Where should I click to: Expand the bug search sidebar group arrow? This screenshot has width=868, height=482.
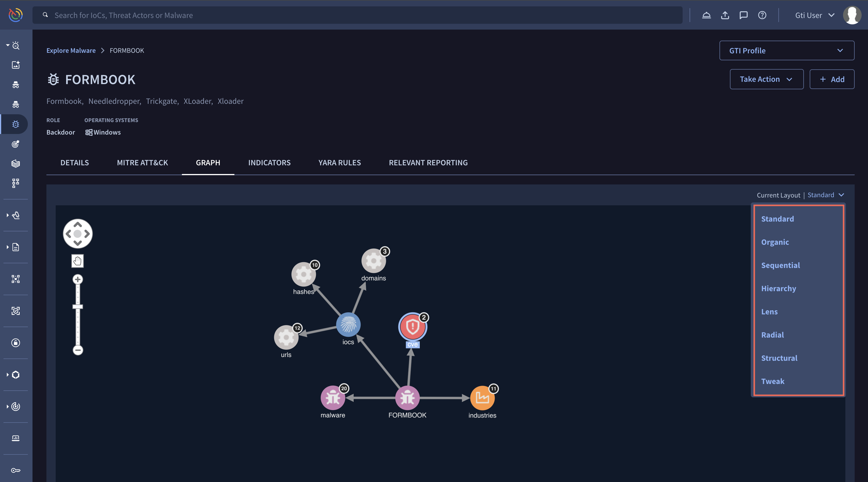coord(8,45)
